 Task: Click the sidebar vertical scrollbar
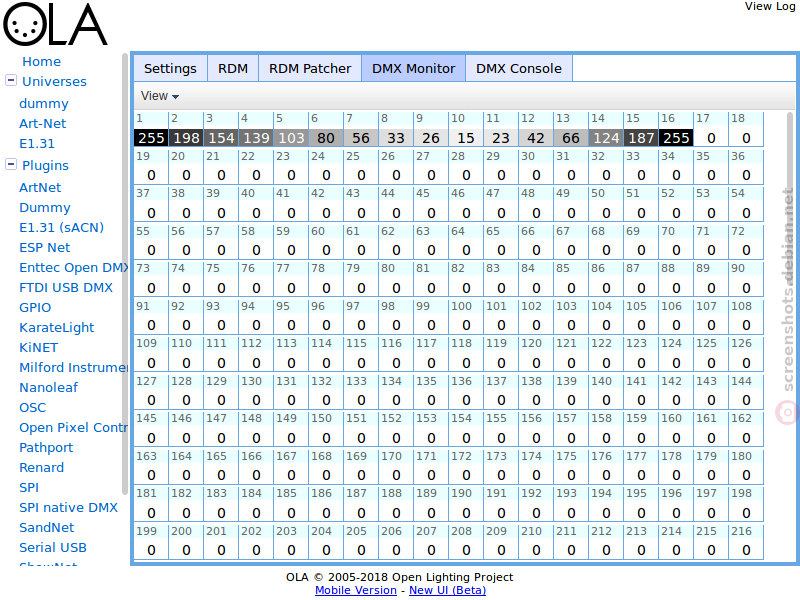coord(124,274)
